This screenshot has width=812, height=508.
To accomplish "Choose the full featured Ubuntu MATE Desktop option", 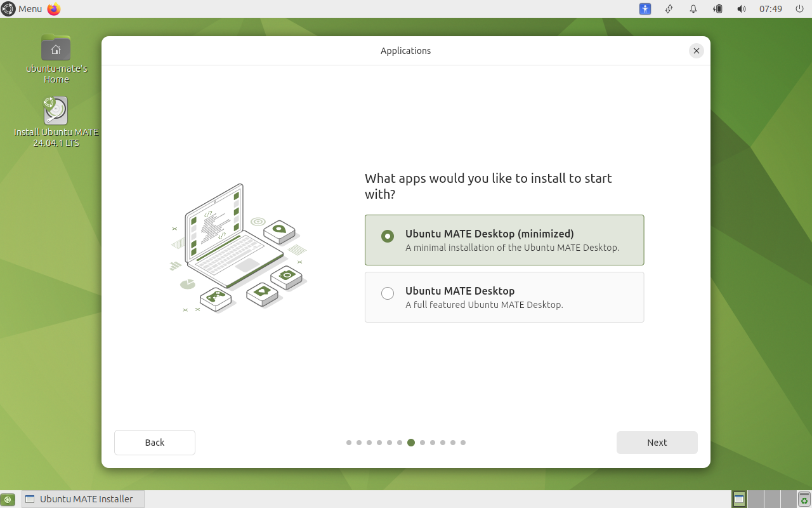I will [x=388, y=293].
